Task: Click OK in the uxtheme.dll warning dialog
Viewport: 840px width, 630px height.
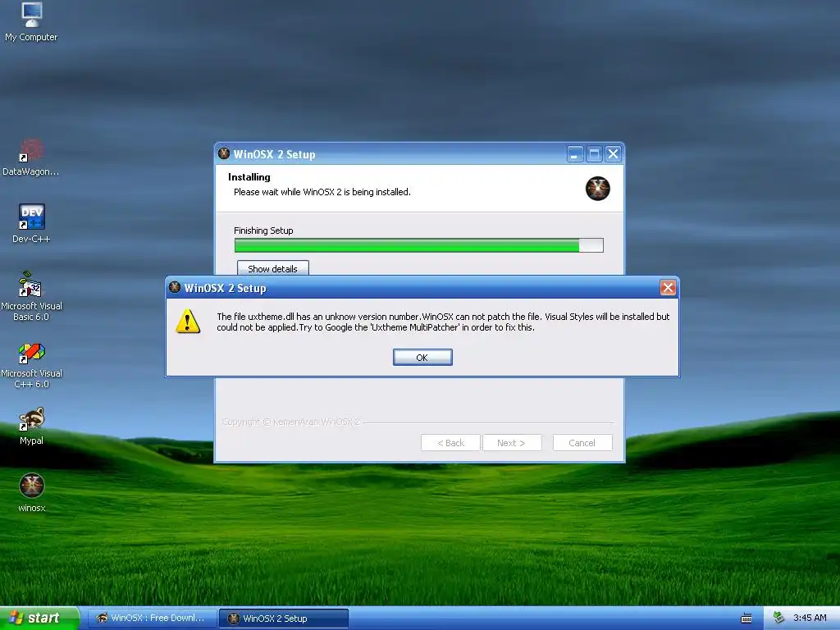Action: coord(422,358)
